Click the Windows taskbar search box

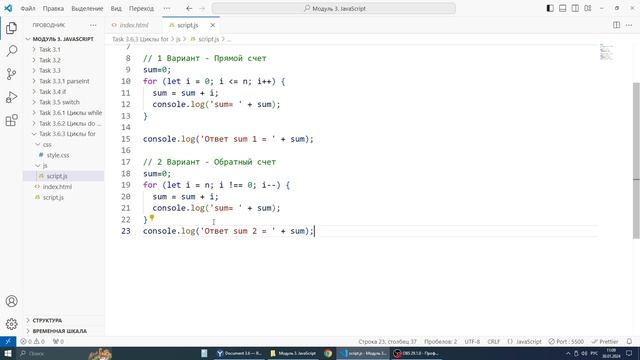pyautogui.click(x=53, y=353)
